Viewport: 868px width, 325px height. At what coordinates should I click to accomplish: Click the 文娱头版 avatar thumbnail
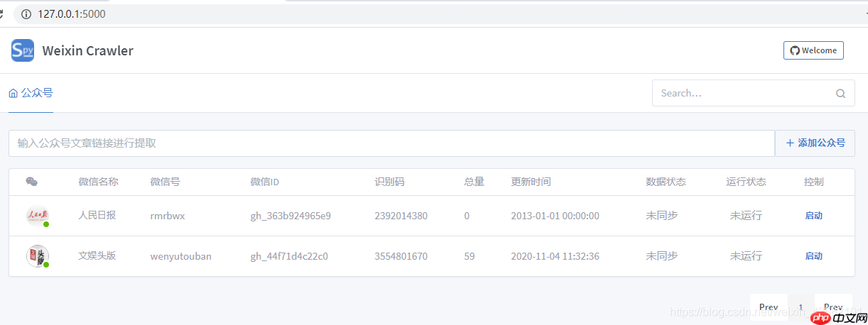pyautogui.click(x=38, y=256)
